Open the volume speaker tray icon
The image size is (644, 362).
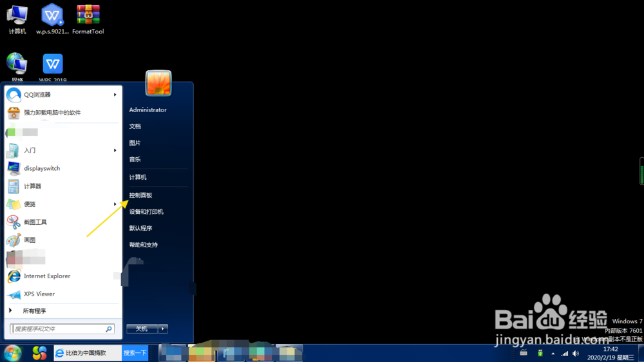point(576,354)
